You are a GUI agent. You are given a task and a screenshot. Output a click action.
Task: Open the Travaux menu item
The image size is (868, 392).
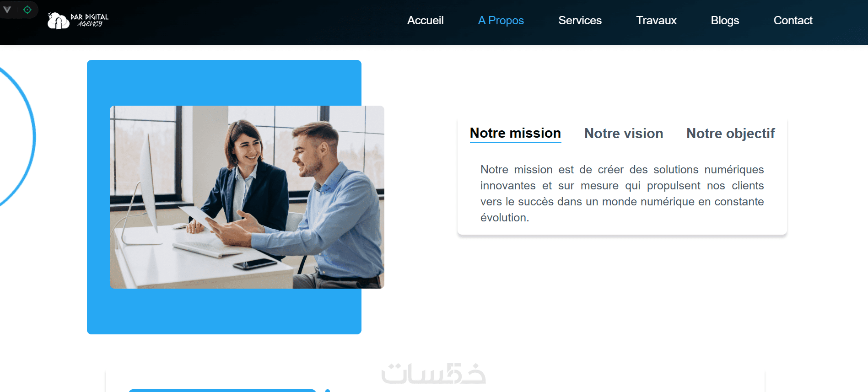(656, 21)
